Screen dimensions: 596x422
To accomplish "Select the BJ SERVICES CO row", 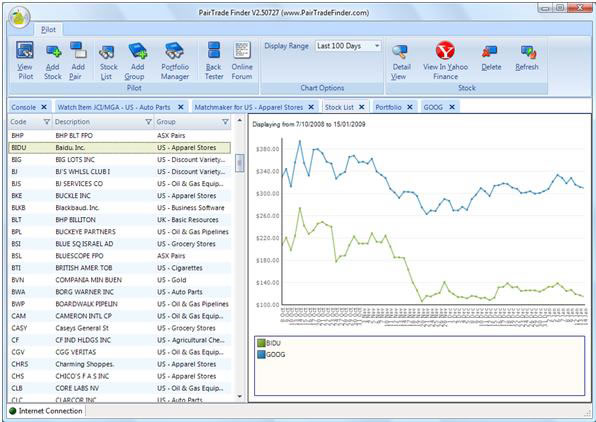I will [119, 184].
